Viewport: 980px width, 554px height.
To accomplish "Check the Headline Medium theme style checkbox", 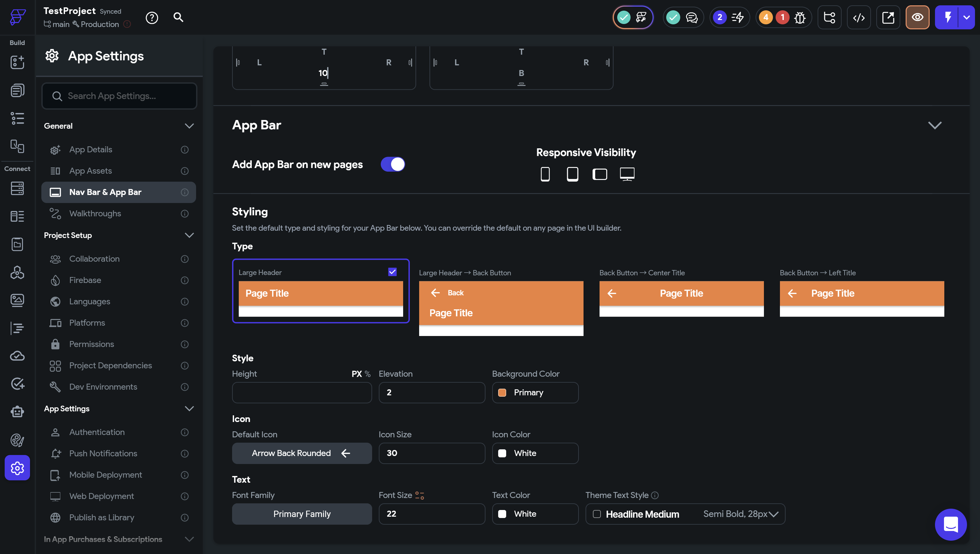I will point(597,514).
